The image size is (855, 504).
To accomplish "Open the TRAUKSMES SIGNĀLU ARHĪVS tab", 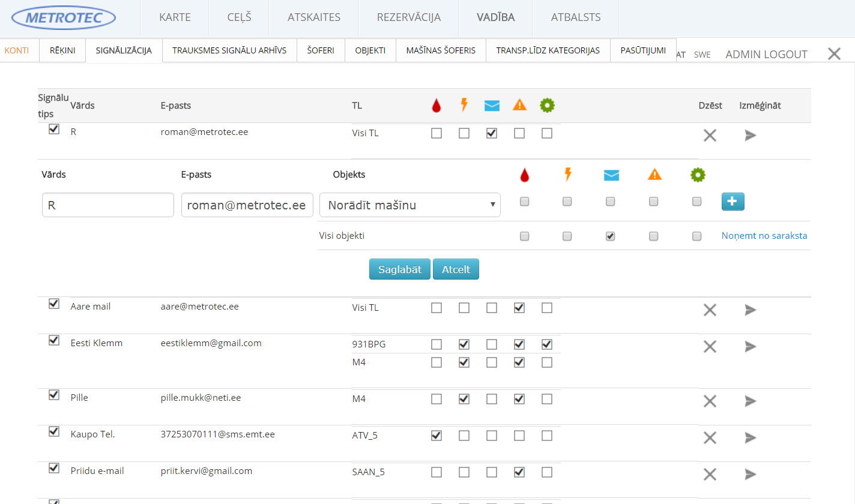I will pos(229,50).
